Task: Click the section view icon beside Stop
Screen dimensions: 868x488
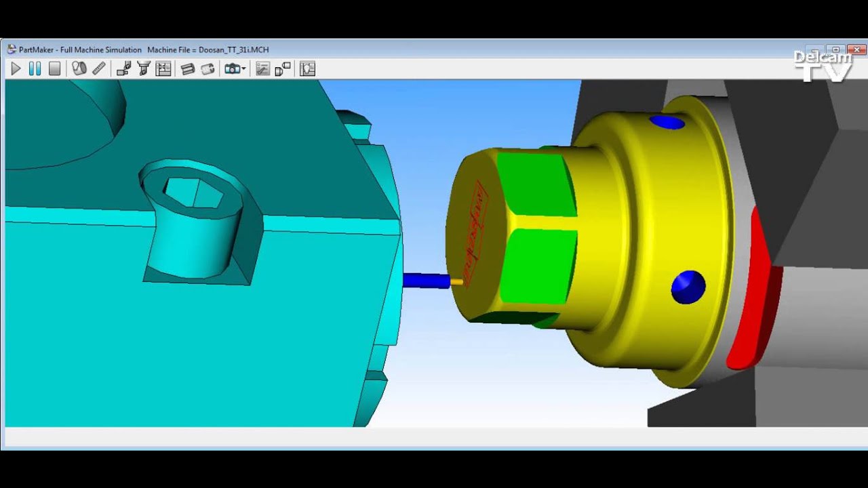Action: [79, 68]
